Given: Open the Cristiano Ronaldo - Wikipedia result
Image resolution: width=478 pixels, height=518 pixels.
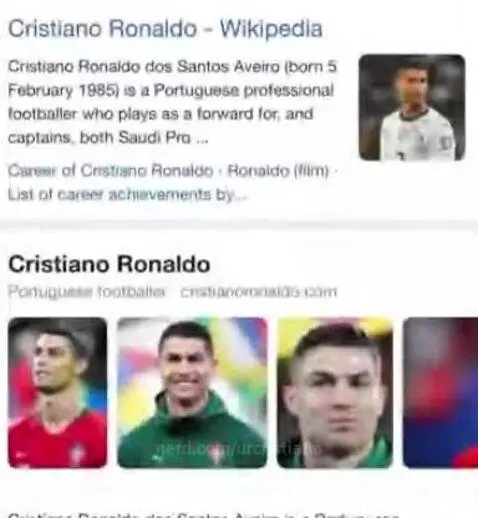Looking at the screenshot, I should [x=165, y=29].
